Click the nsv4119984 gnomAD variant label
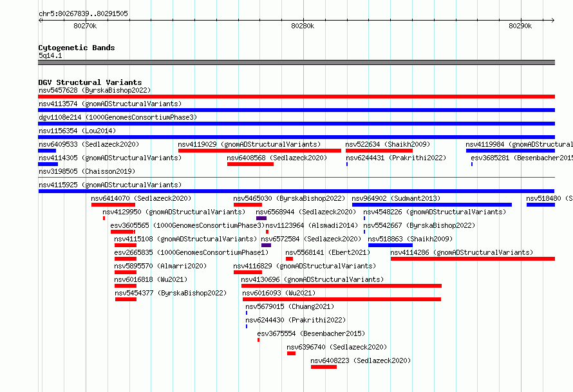 [x=520, y=144]
